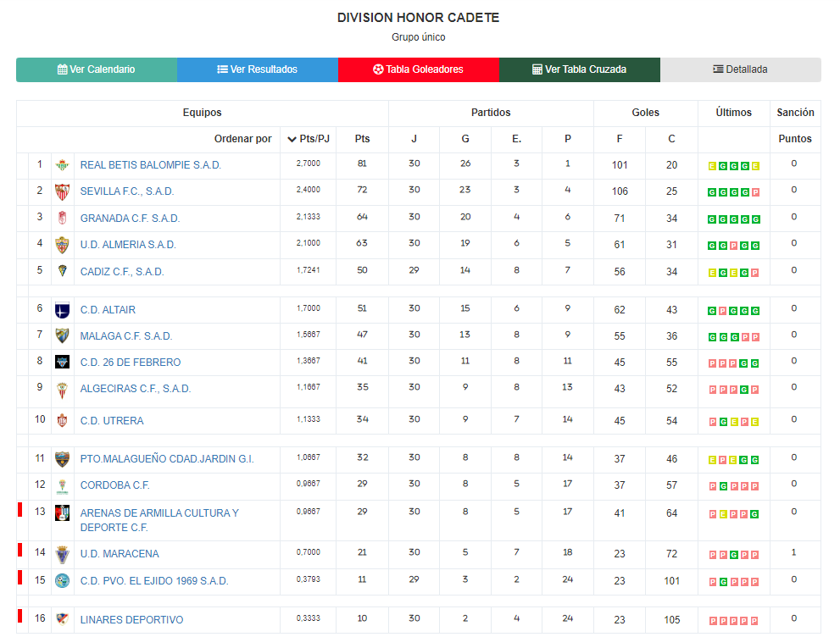
Task: Open the Ver Resultados tab
Action: [258, 69]
